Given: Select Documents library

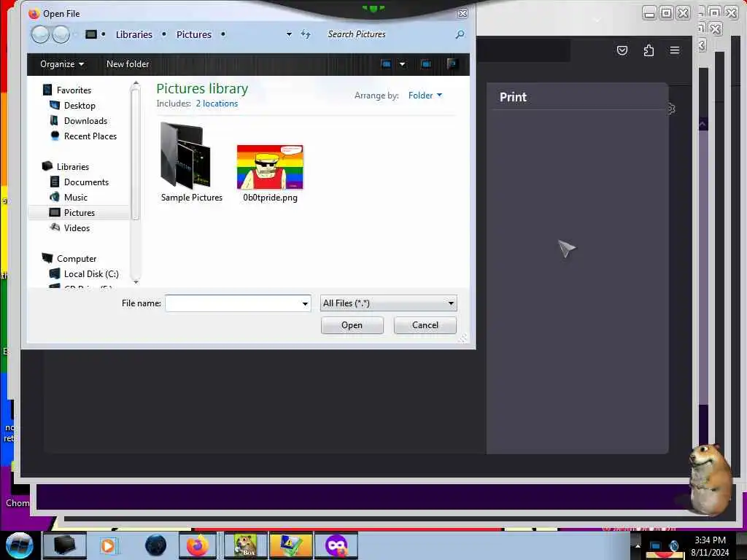Looking at the screenshot, I should click(86, 182).
